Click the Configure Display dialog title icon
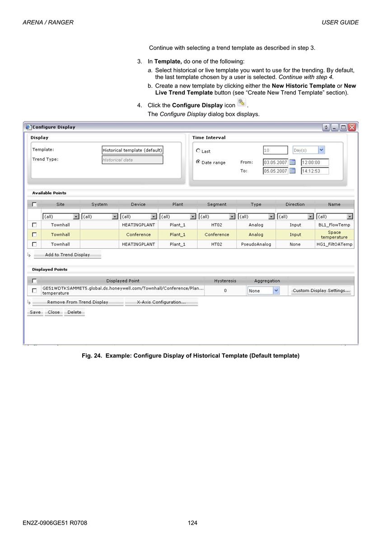This screenshot has height=554, width=392. [x=28, y=127]
